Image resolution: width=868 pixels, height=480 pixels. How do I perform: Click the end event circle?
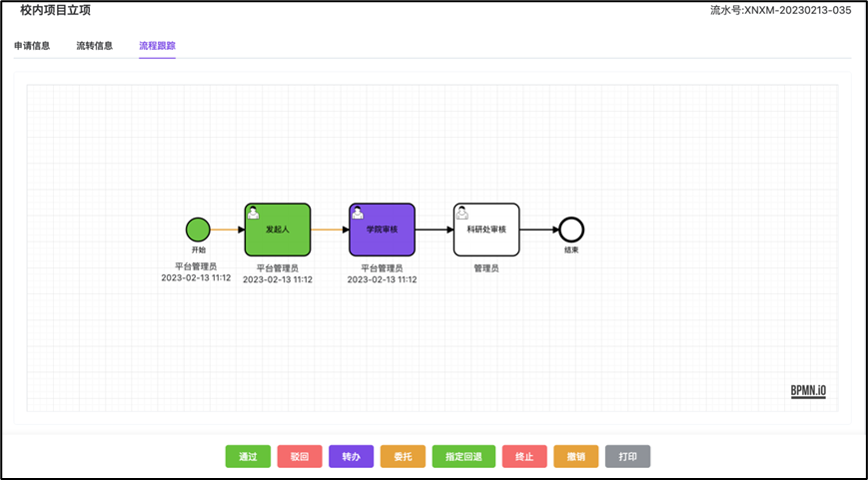(570, 230)
